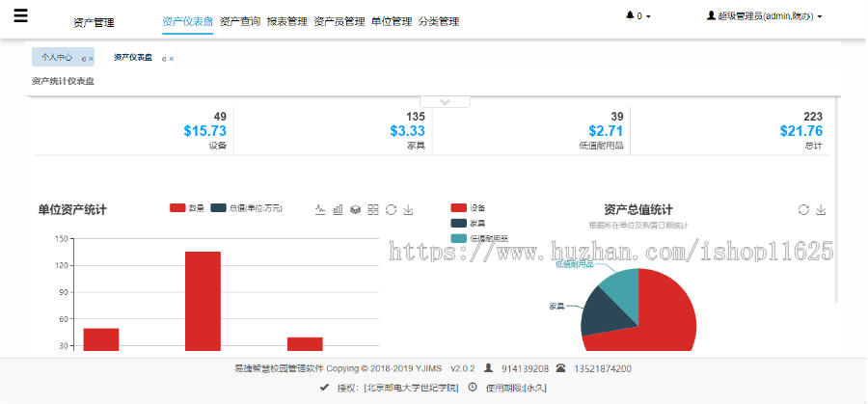Click the 资产管理 module title

(94, 23)
